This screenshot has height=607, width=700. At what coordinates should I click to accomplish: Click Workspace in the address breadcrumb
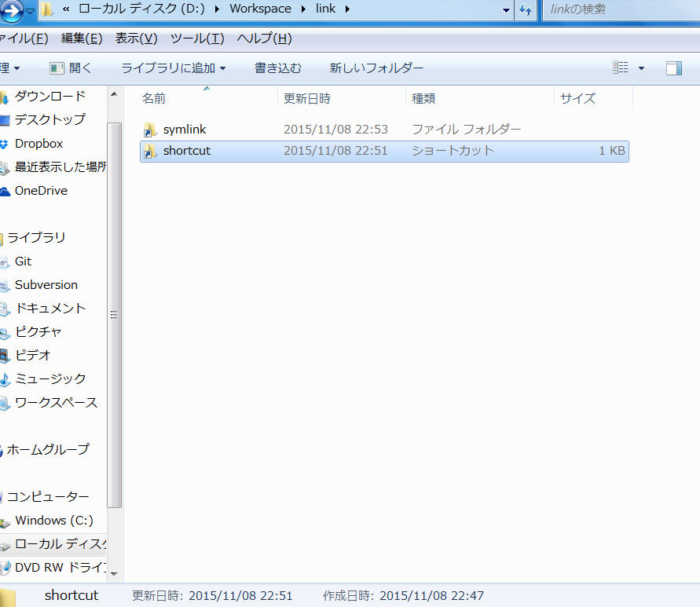260,10
